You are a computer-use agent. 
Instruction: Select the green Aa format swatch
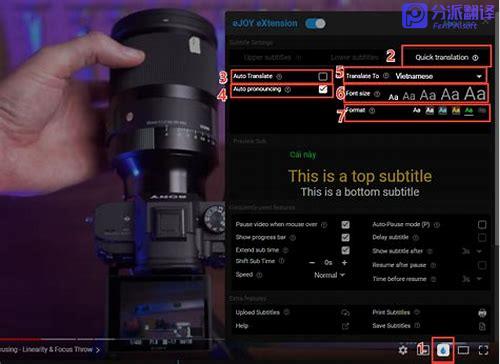(x=469, y=111)
